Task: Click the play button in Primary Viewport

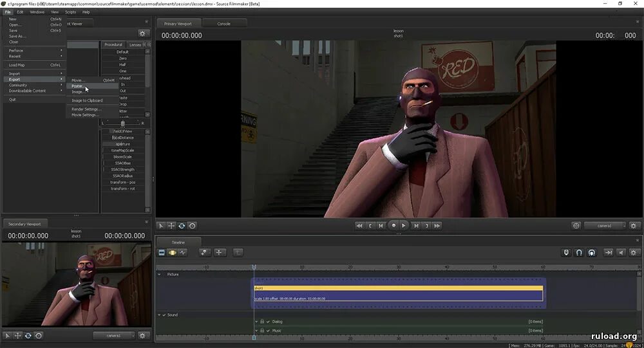Action: [404, 226]
